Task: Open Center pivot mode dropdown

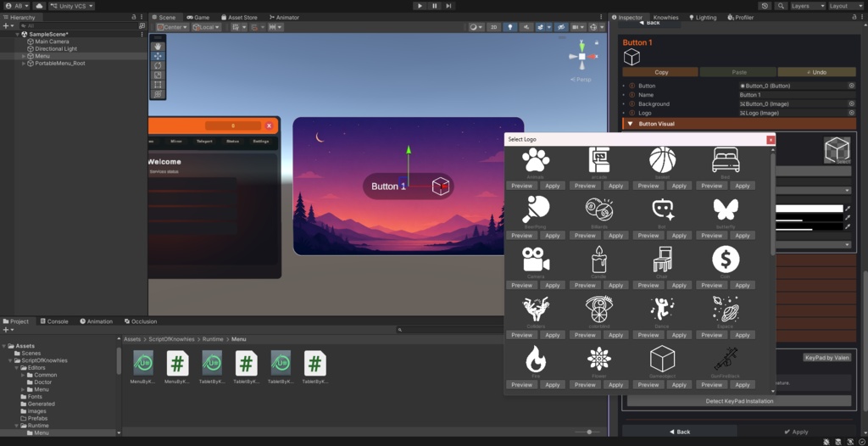Action: [172, 26]
